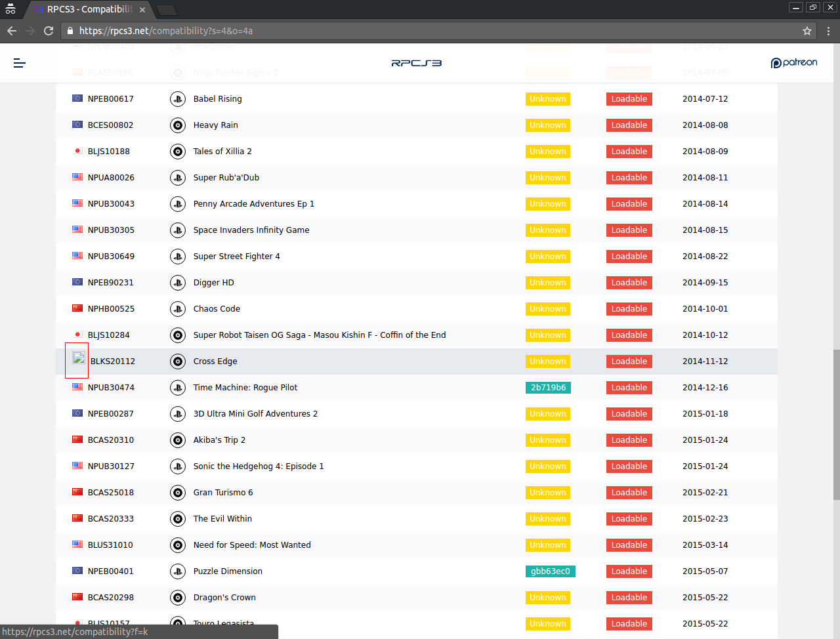
Task: Click the disc media icon for Heavy Rain
Action: tap(177, 125)
